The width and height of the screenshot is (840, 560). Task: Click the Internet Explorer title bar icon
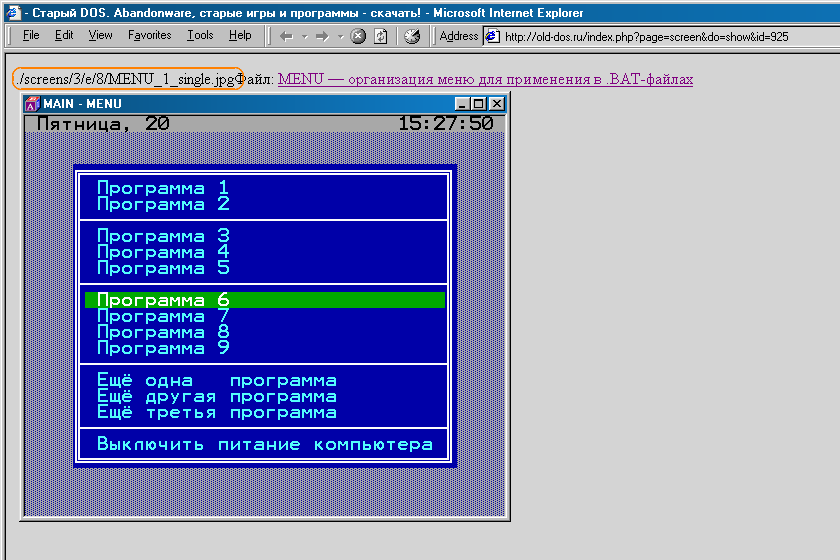coord(13,12)
